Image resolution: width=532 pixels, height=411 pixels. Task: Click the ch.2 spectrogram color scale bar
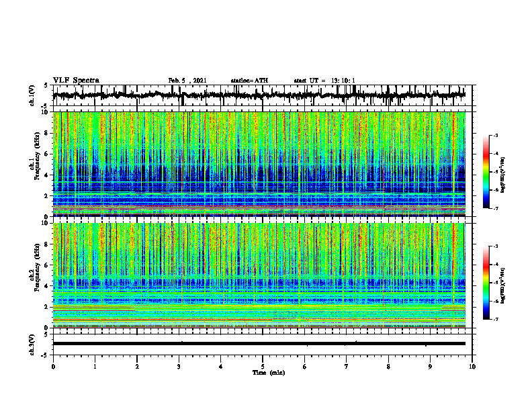pos(486,283)
